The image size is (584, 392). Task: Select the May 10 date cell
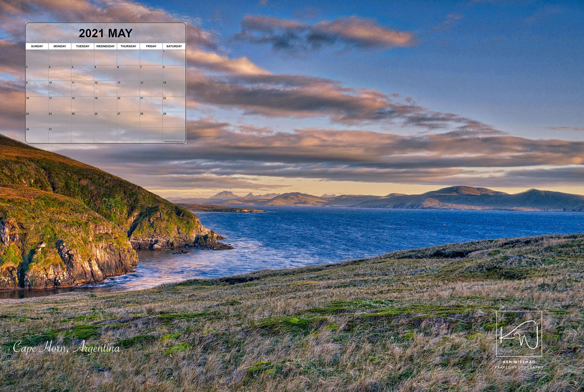click(60, 89)
